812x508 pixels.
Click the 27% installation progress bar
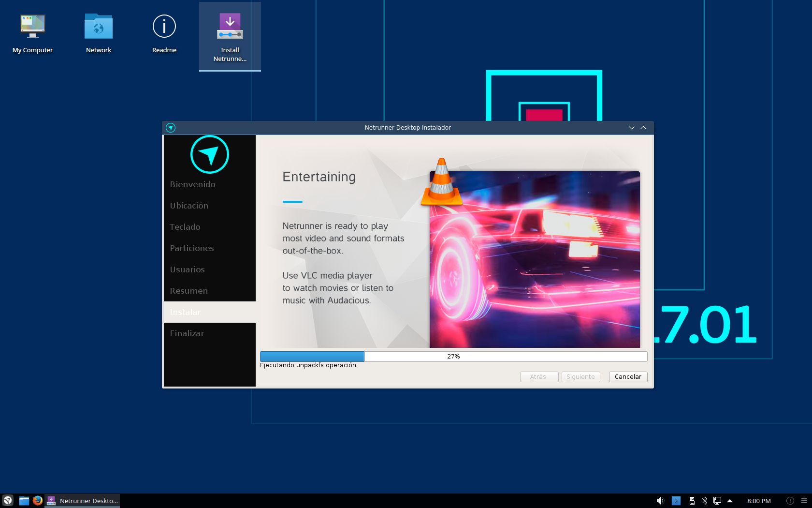tap(453, 357)
